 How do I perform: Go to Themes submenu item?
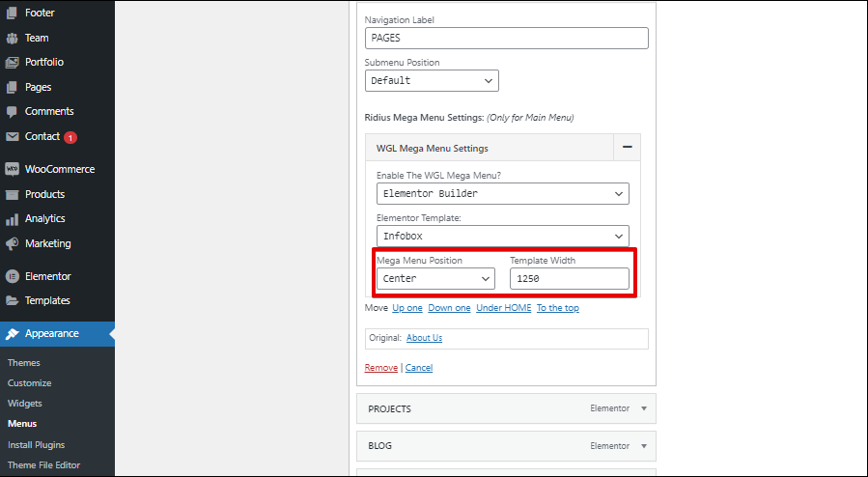coord(24,363)
